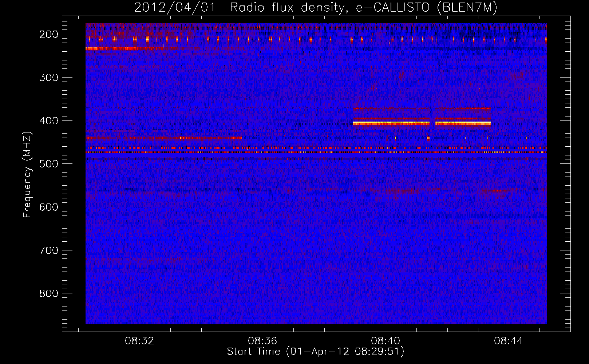589x364 pixels.
Task: Click the bright yellow emission band near 400 MHz
Action: click(422, 123)
